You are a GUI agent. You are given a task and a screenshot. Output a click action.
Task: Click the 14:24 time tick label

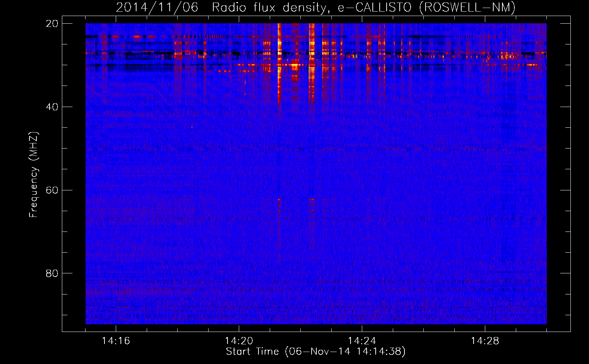[362, 341]
